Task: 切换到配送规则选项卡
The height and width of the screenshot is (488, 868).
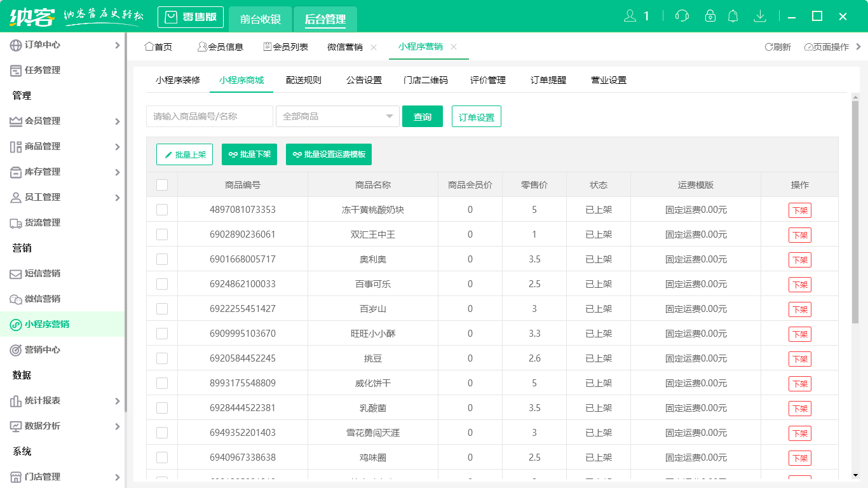Action: (x=304, y=80)
